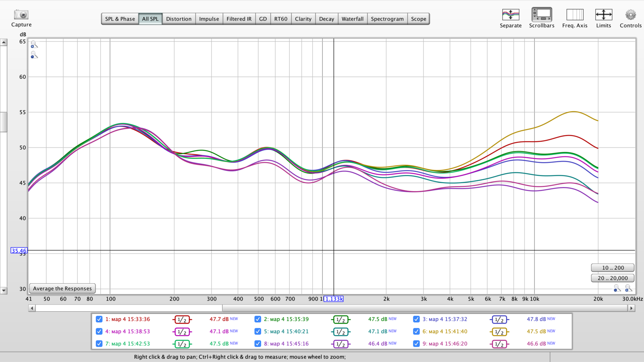This screenshot has height=362, width=644.
Task: Click horizontal scrollbar right arrow
Action: click(x=632, y=308)
